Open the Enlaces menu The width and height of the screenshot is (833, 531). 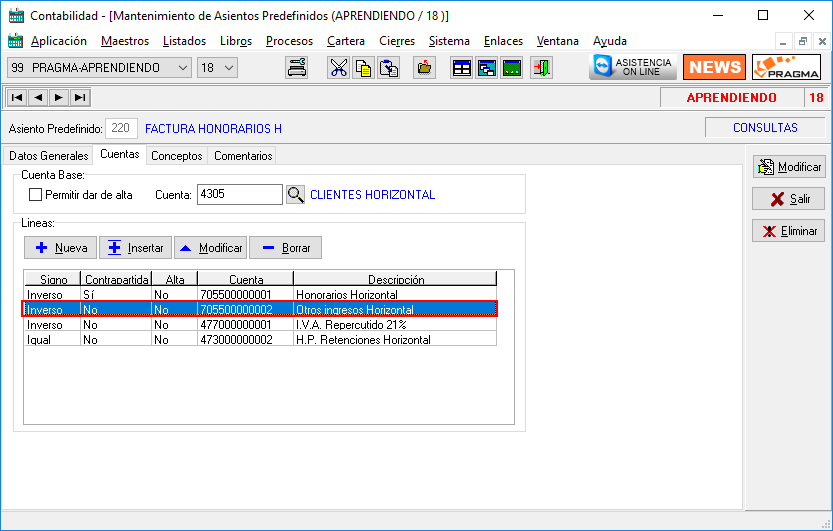coord(503,41)
